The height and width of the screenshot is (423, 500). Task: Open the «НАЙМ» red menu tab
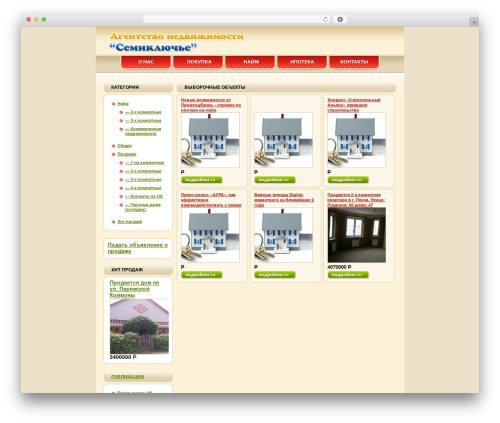(x=250, y=62)
